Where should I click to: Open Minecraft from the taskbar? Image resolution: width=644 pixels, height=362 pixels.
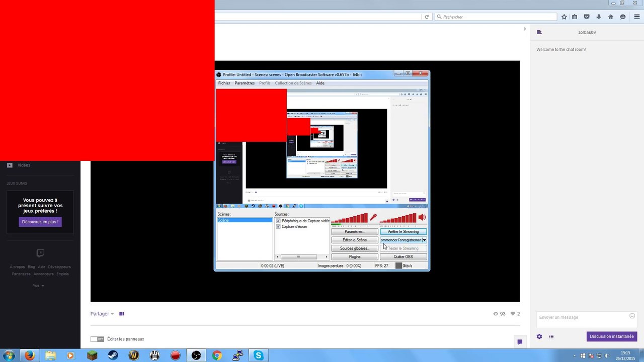pyautogui.click(x=92, y=355)
